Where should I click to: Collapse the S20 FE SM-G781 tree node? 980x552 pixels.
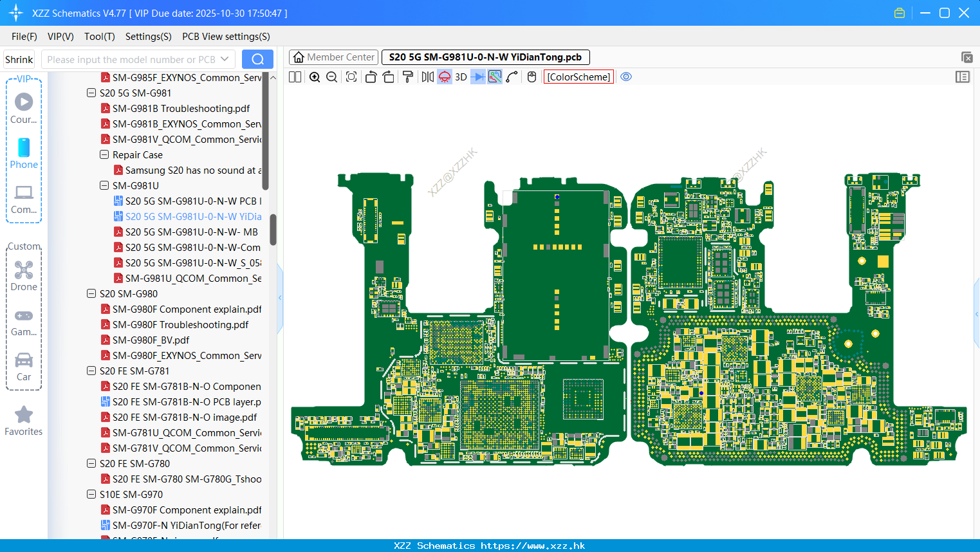(91, 371)
